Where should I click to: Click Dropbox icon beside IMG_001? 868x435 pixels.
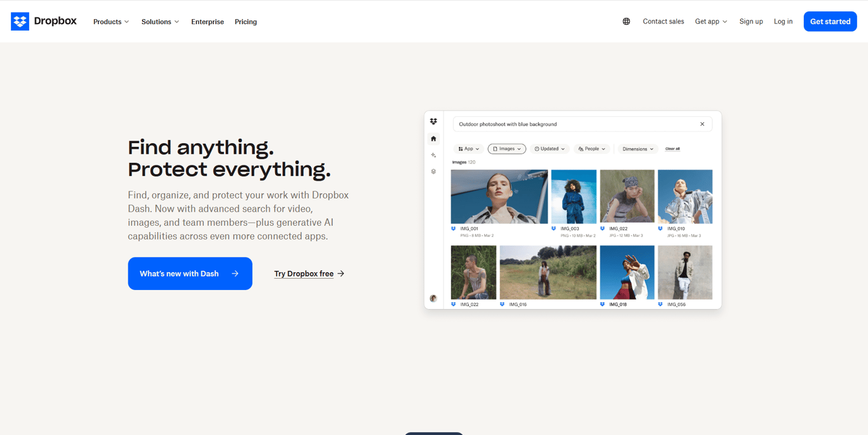pos(454,228)
